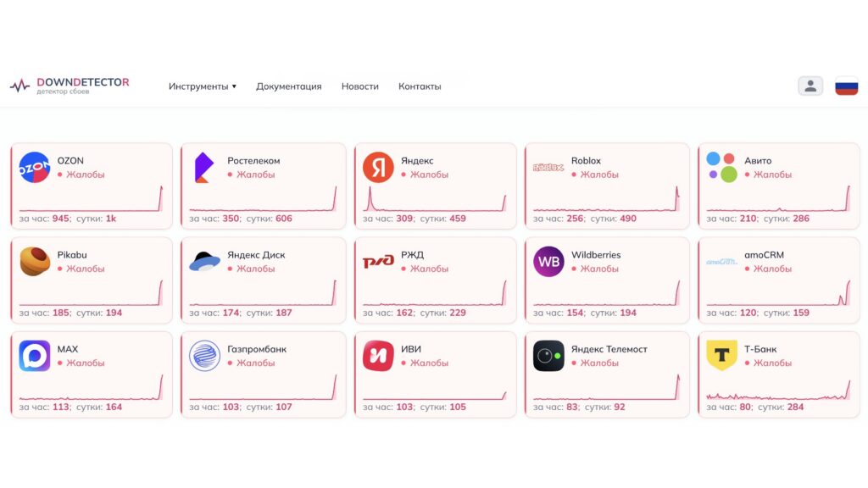Click the Т-Банк logo icon

click(722, 355)
